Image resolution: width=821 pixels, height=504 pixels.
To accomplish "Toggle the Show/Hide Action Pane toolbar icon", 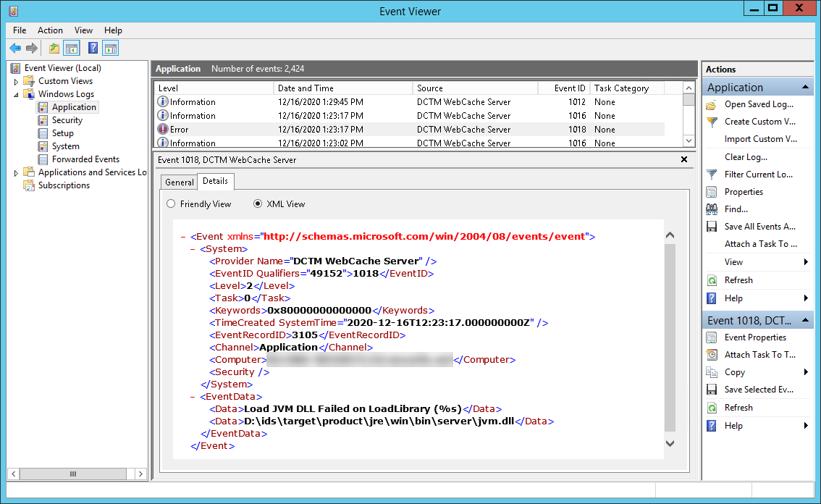I will pyautogui.click(x=111, y=49).
